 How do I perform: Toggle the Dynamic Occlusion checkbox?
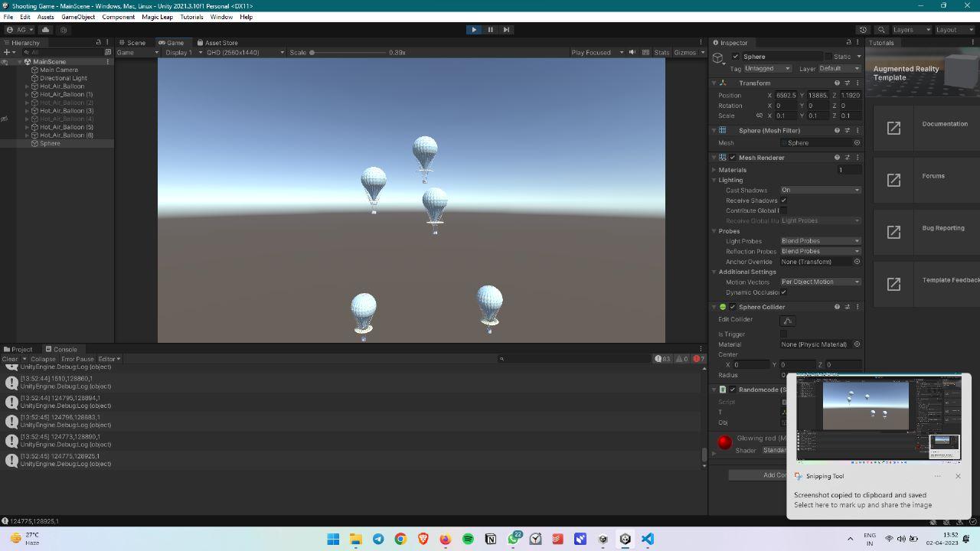coord(783,292)
